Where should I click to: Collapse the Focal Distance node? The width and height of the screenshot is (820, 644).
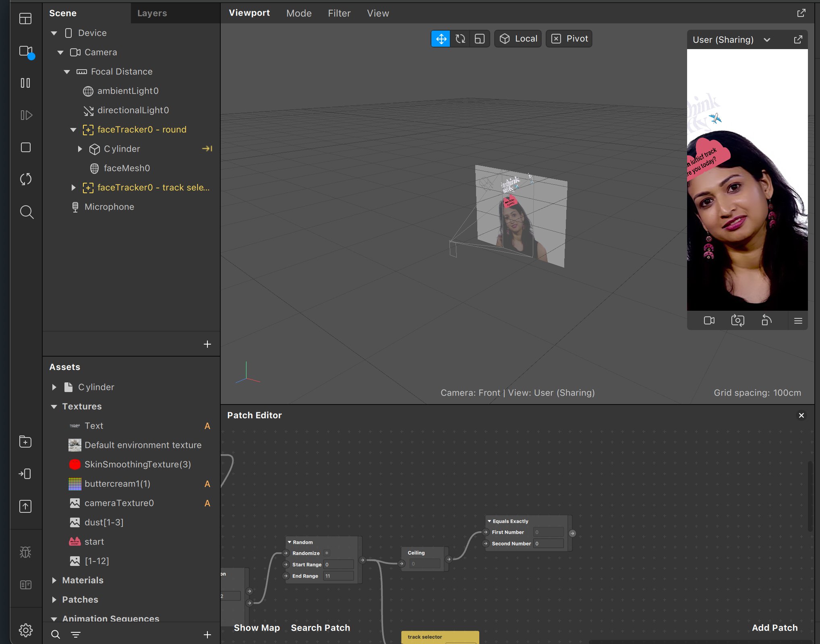(67, 72)
